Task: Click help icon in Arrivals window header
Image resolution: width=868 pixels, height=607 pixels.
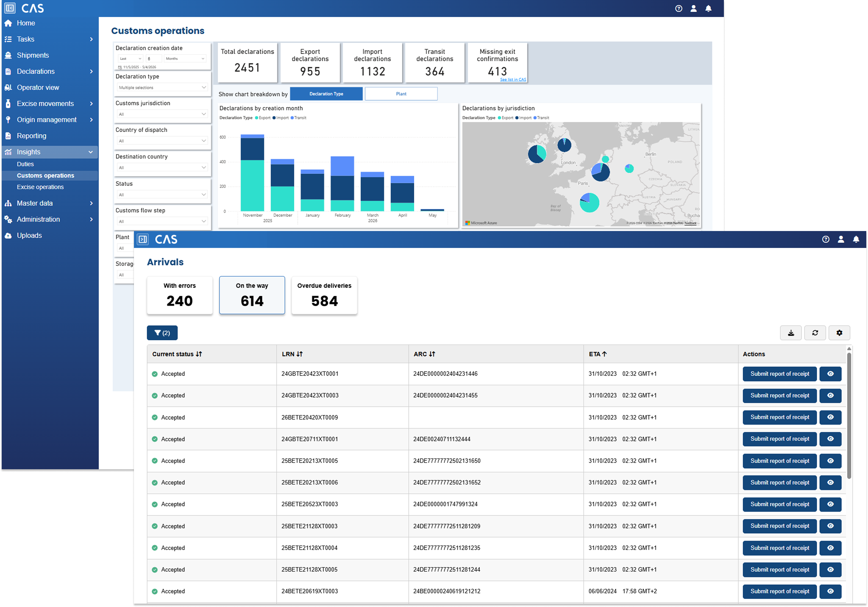Action: (826, 239)
